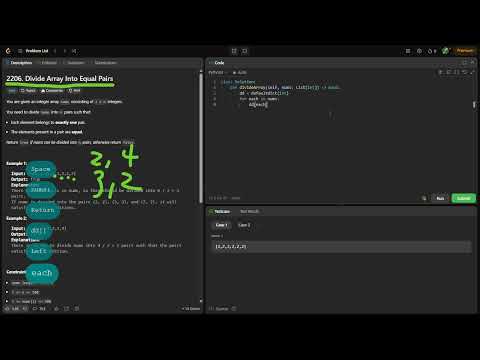Image resolution: width=480 pixels, height=360 pixels.
Task: Open the Problem List panel
Action: coord(33,51)
